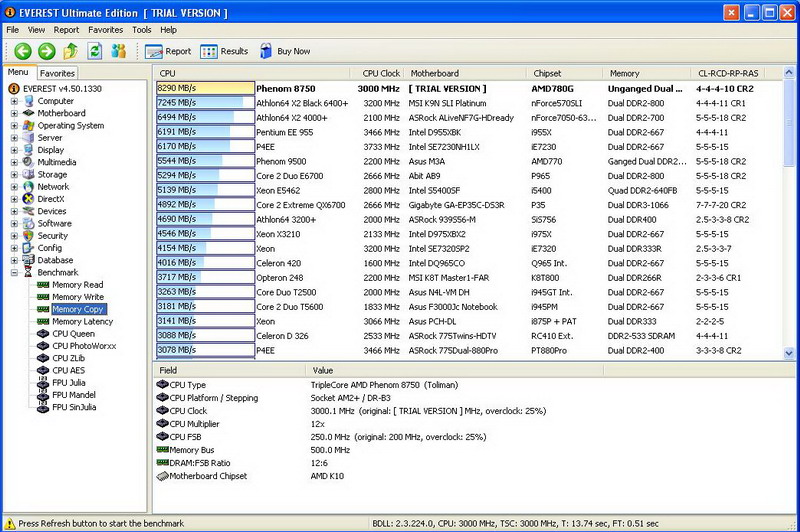Click the green Forward arrow icon

[47, 51]
